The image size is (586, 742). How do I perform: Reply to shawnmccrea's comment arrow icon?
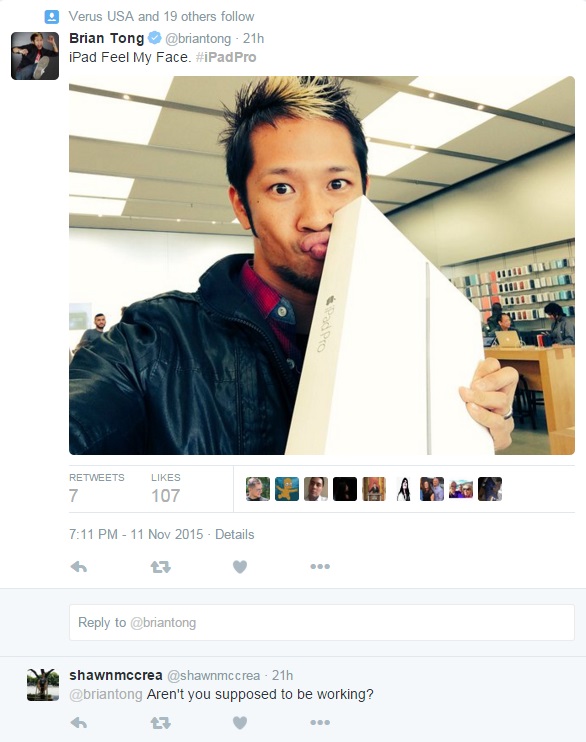coord(79,723)
